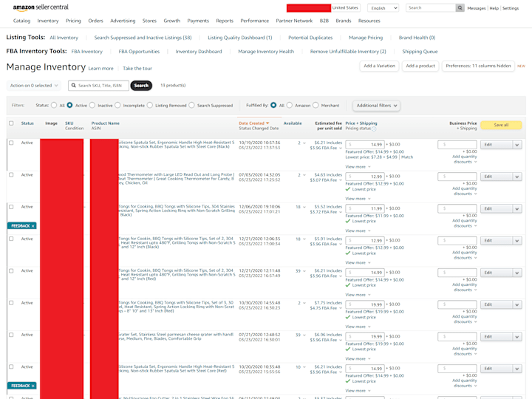Select Fulfilled By All radio button
The height and width of the screenshot is (399, 532).
(x=273, y=105)
